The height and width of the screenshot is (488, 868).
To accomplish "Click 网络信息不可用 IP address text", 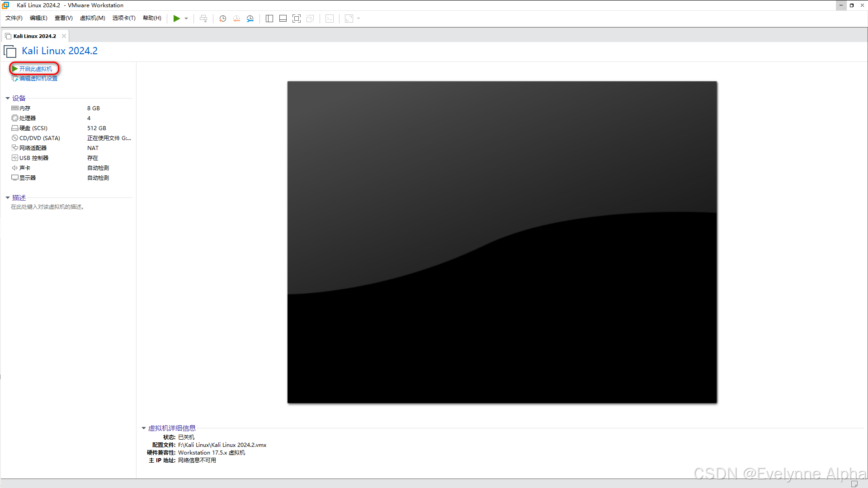I will [197, 460].
